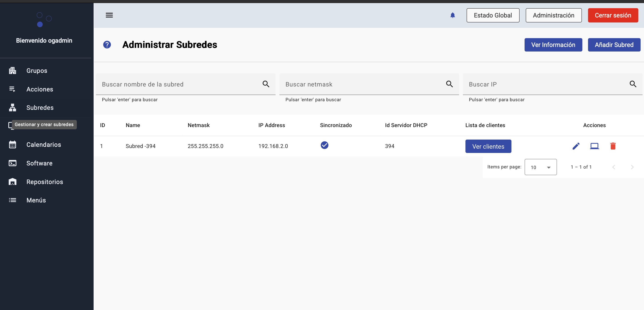Open the Items per page dropdown
The image size is (644, 310).
pyautogui.click(x=540, y=167)
